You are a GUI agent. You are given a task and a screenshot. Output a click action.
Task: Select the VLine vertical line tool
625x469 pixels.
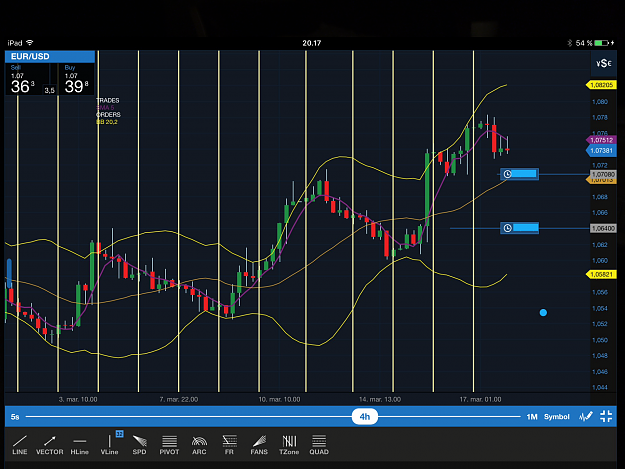[109, 445]
